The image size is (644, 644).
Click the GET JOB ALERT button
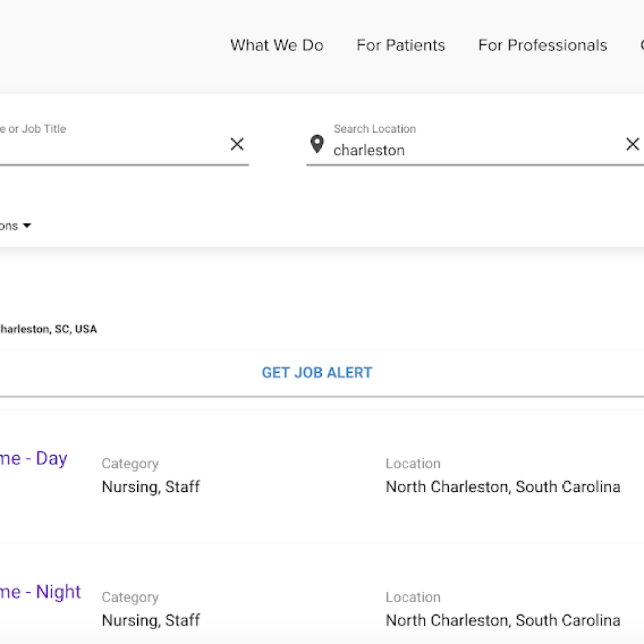[317, 373]
